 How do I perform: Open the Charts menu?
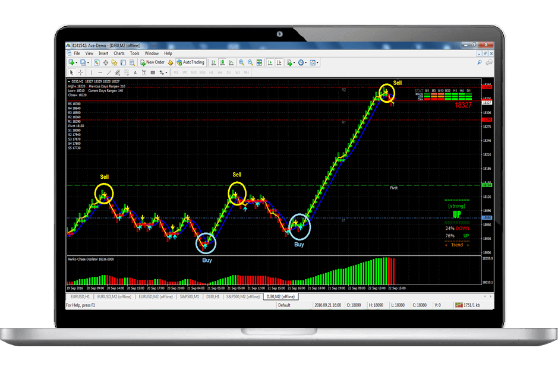click(x=119, y=53)
